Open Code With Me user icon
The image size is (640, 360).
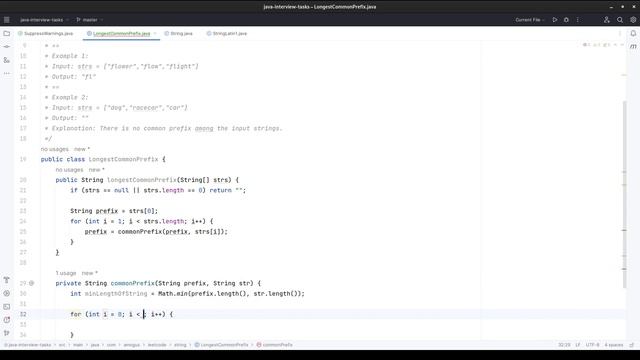[607, 20]
